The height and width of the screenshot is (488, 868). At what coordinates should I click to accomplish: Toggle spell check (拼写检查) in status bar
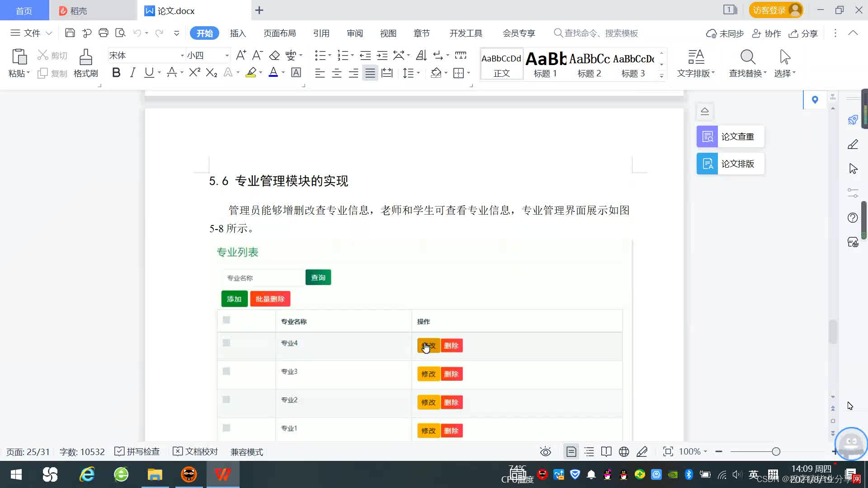(137, 452)
